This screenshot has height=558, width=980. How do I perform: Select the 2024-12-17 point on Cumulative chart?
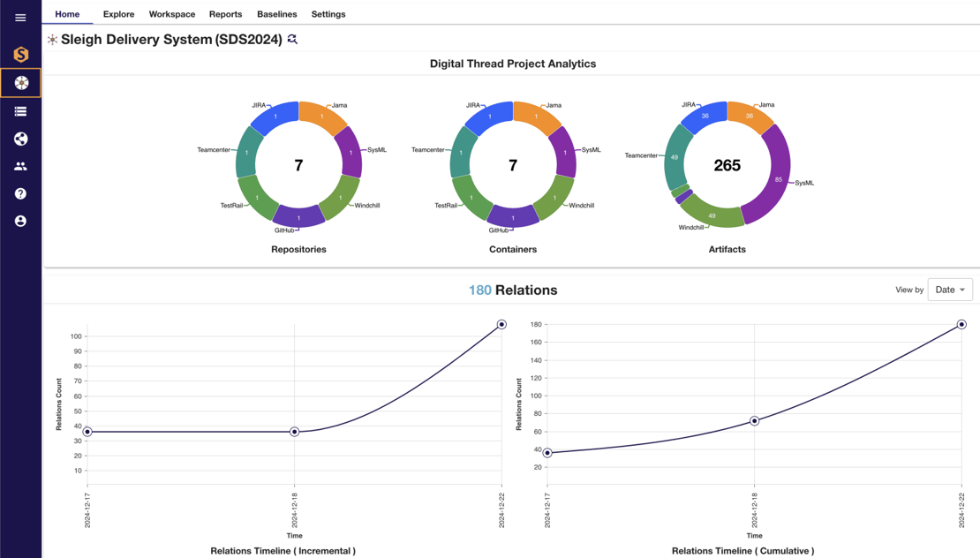click(547, 453)
